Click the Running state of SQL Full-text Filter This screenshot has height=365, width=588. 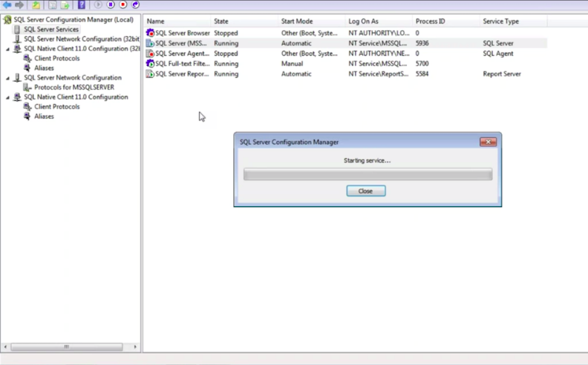[x=226, y=64]
